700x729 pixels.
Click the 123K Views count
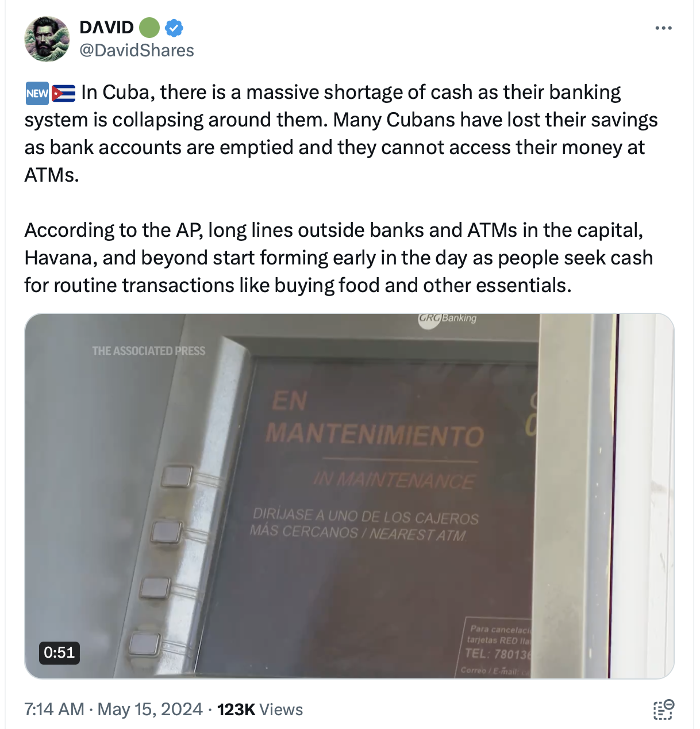pyautogui.click(x=260, y=709)
